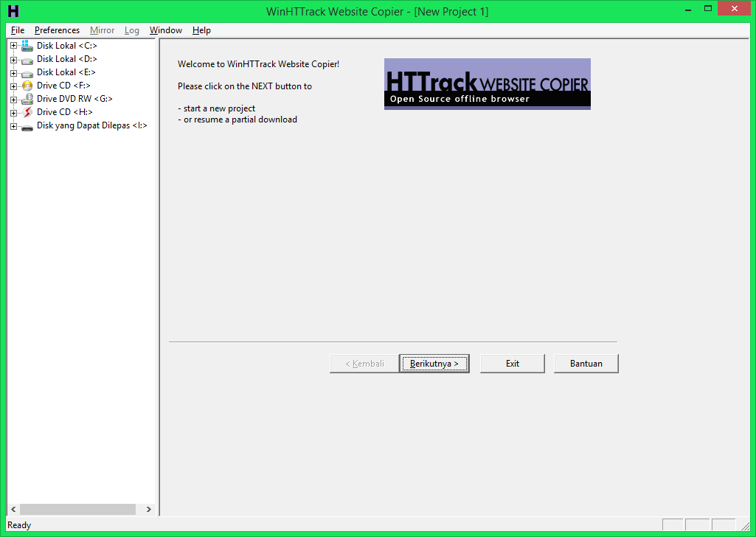Click the WinHTTrack H icon in title bar
Screen dimensions: 756x537
13,11
